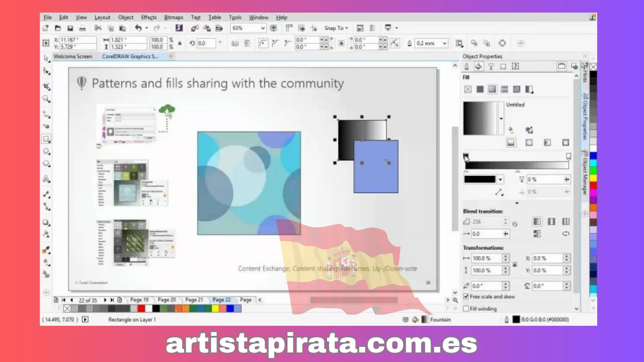Choose No fill in Object Properties

point(468,89)
